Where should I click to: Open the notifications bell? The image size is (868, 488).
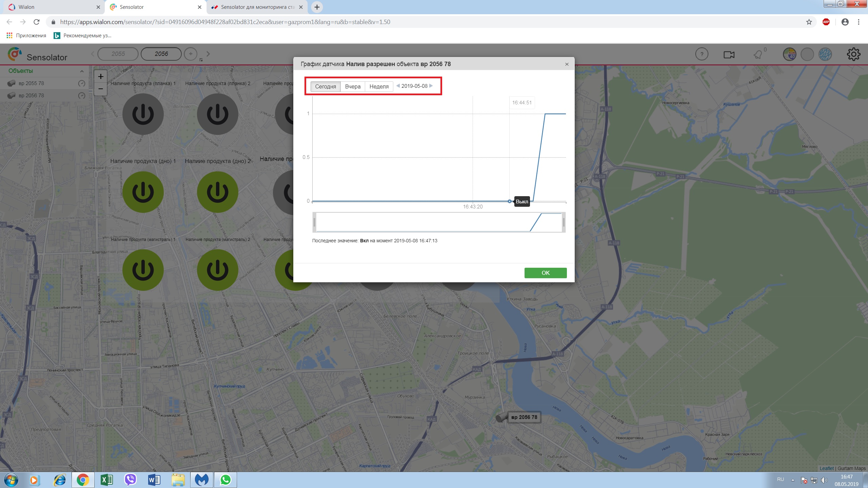[x=758, y=55]
